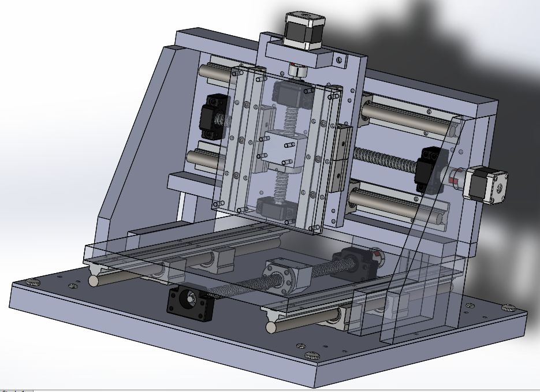
Task: Select the black bearing block on the gantry's left
Action: [x=214, y=117]
